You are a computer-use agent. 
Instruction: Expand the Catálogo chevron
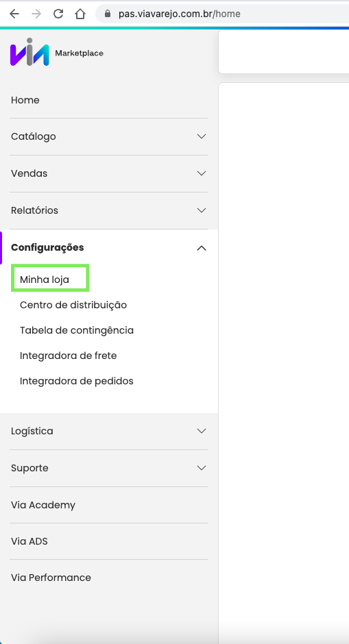[x=202, y=136]
